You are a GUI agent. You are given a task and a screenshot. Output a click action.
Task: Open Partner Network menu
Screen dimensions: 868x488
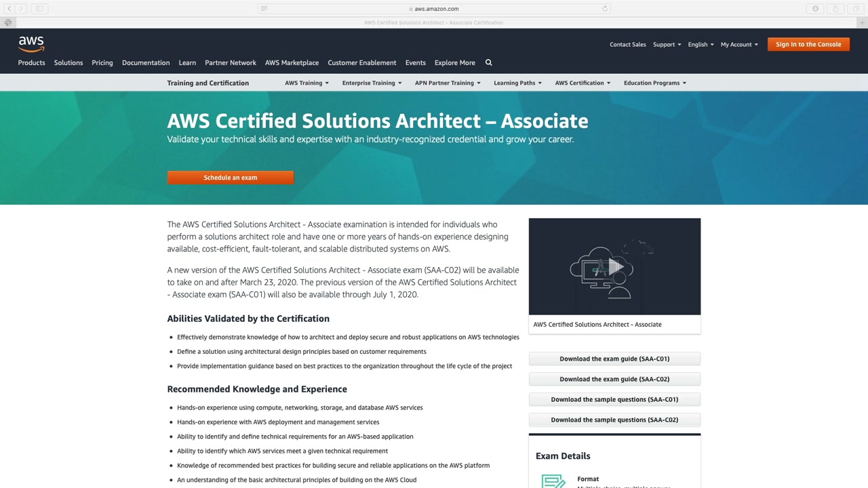point(231,62)
